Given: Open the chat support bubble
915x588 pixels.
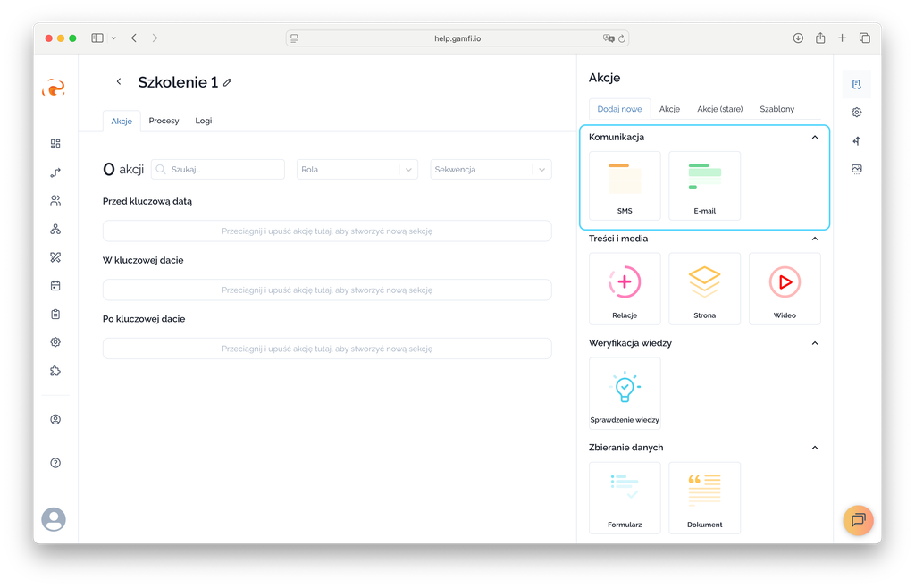Looking at the screenshot, I should [x=858, y=520].
